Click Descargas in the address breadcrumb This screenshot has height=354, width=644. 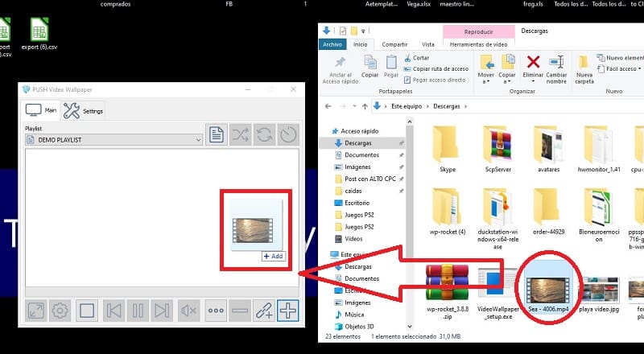pyautogui.click(x=447, y=106)
